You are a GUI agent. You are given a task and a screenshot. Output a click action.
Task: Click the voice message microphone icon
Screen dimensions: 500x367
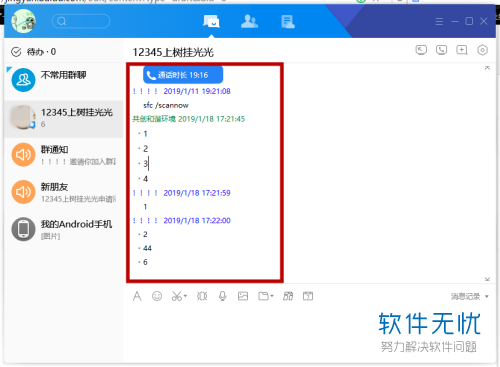point(223,296)
